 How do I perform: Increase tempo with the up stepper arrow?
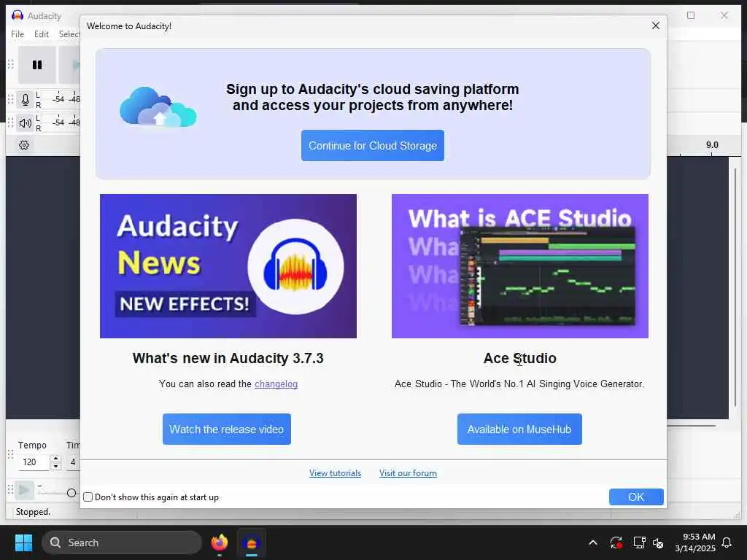pos(55,459)
